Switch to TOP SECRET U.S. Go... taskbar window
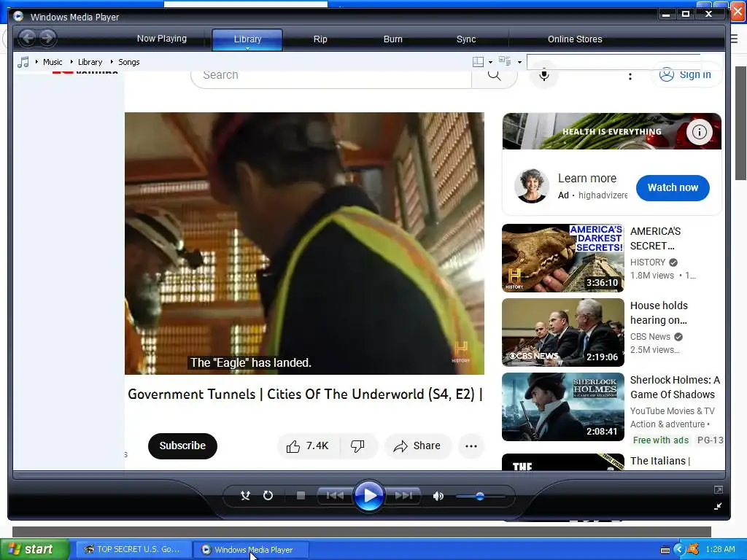Screen dimensions: 747x560 click(133, 550)
